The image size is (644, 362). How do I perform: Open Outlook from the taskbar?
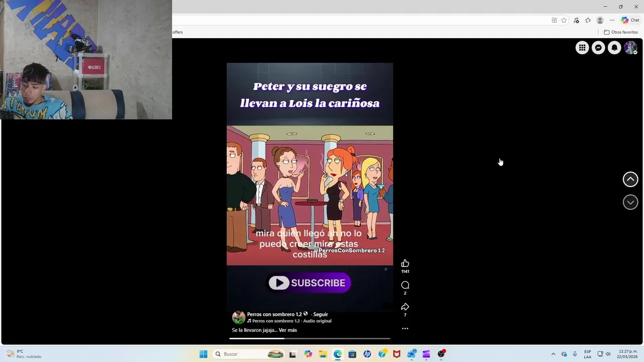click(x=412, y=354)
